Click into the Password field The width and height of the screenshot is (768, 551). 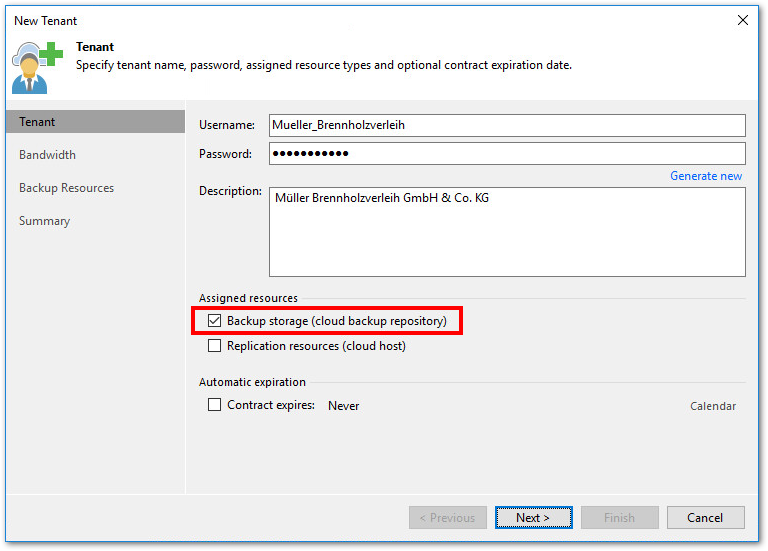(507, 153)
